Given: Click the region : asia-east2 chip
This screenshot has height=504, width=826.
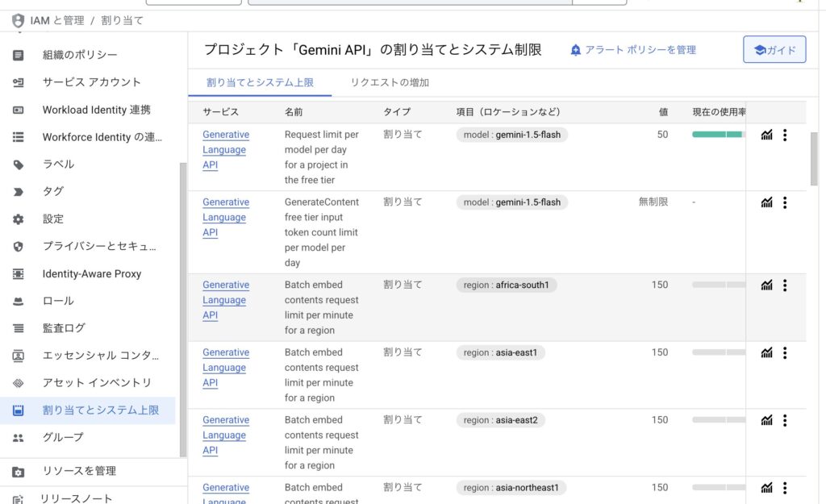Looking at the screenshot, I should pos(500,420).
